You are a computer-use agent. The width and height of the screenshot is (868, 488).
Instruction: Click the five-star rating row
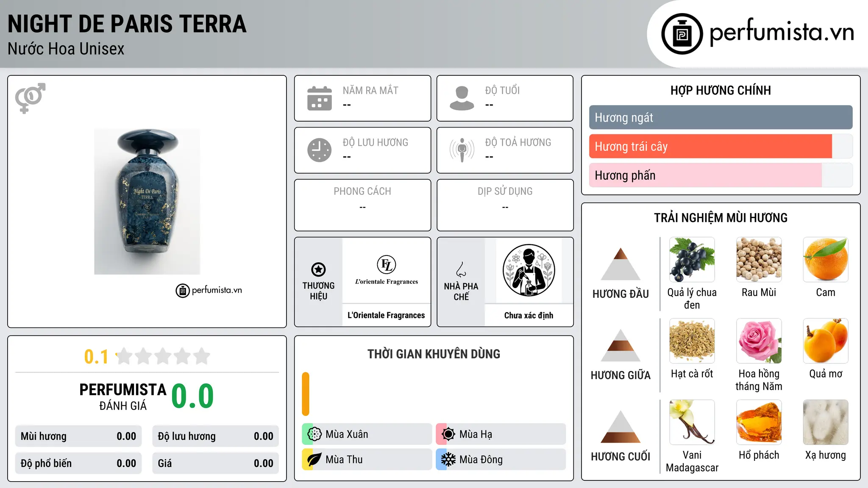tap(163, 356)
